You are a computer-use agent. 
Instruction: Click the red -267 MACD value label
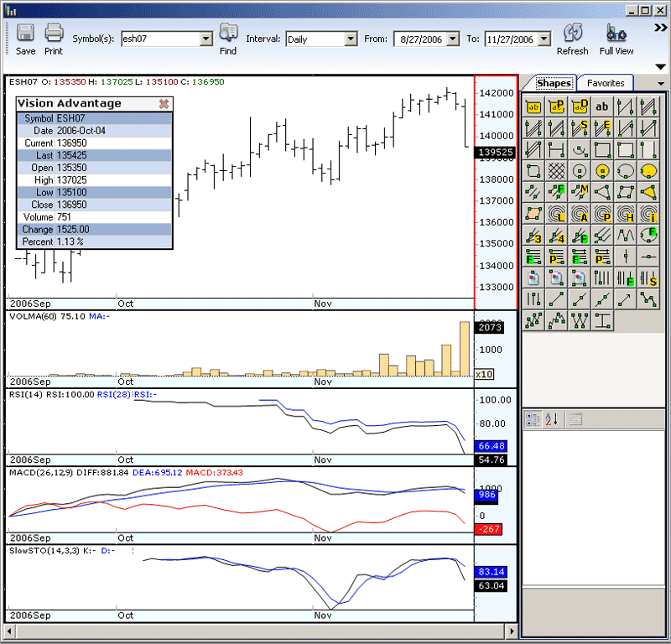488,529
